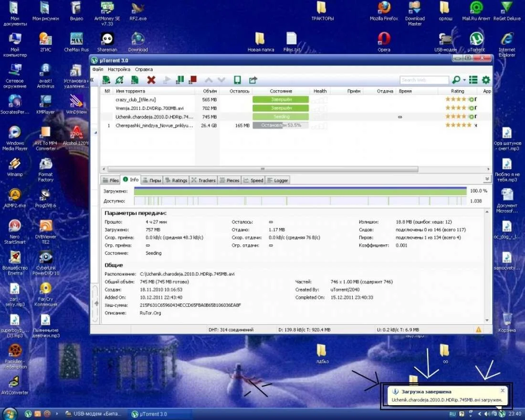The image size is (525, 420).
Task: Remove torrent with the red X icon
Action: click(x=151, y=80)
